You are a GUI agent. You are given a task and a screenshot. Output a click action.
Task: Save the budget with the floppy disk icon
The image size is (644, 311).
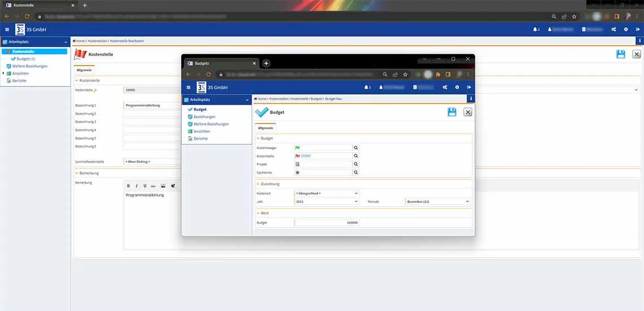point(452,112)
